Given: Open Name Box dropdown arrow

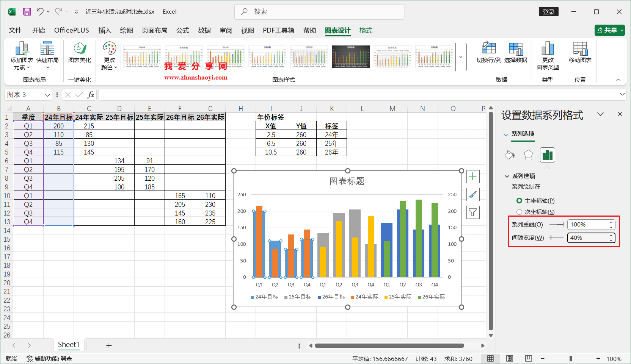Looking at the screenshot, I should pyautogui.click(x=48, y=95).
